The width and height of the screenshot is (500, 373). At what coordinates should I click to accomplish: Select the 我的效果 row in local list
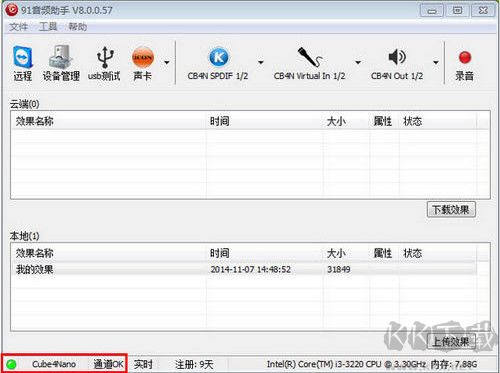click(x=243, y=269)
